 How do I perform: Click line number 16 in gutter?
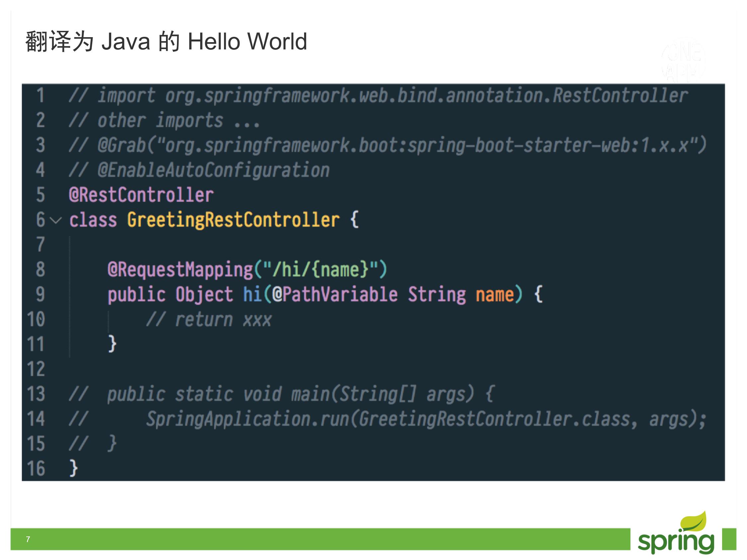36,468
